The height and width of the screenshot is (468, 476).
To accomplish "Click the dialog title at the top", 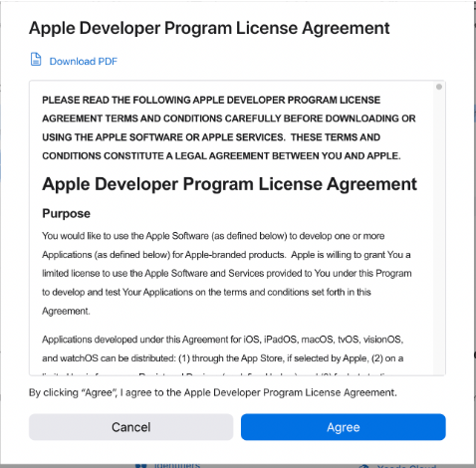I will 209,28.
